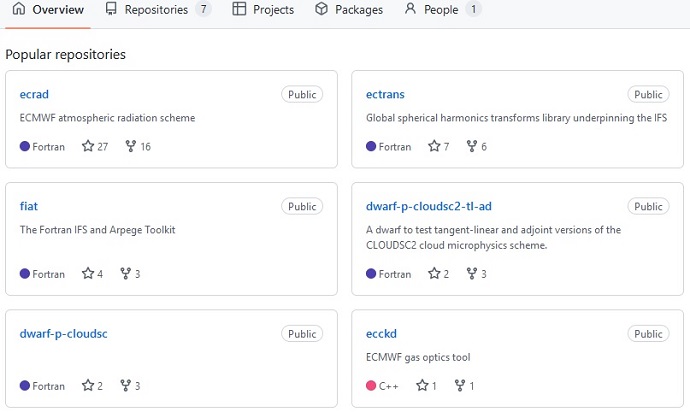
Task: Click the People count badge 1
Action: [x=473, y=9]
